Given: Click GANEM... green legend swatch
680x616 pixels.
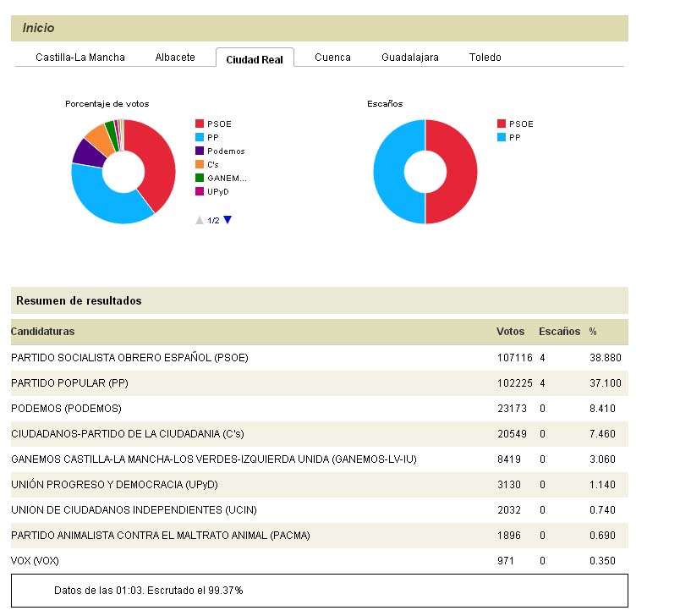Looking at the screenshot, I should pos(200,178).
